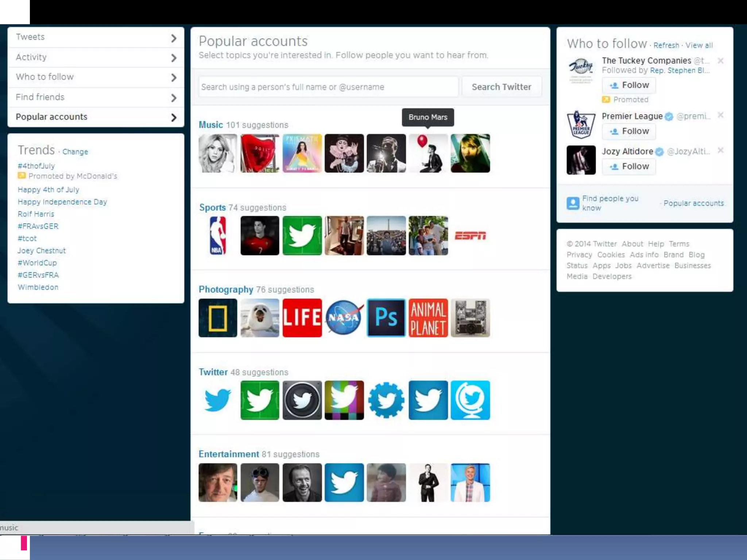Screen dimensions: 747x560
Task: Select gray speaker Twitter bird icon
Action: [x=302, y=400]
